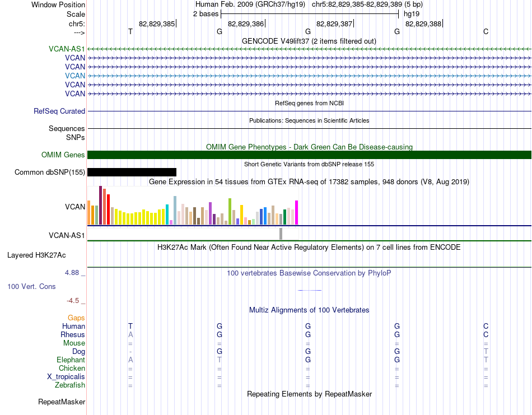
Task: Click the X_tropicalis species label
Action: tap(66, 377)
